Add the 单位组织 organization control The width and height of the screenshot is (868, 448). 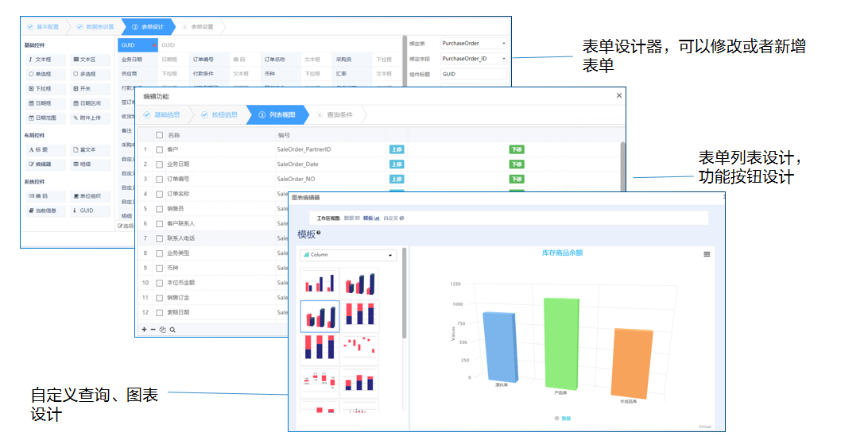pyautogui.click(x=90, y=196)
